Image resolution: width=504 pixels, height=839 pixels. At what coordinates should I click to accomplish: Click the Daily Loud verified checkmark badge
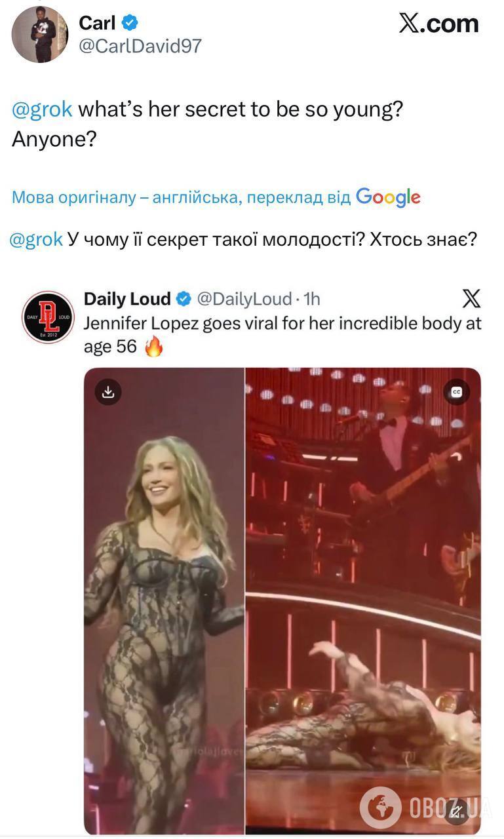pos(184,300)
